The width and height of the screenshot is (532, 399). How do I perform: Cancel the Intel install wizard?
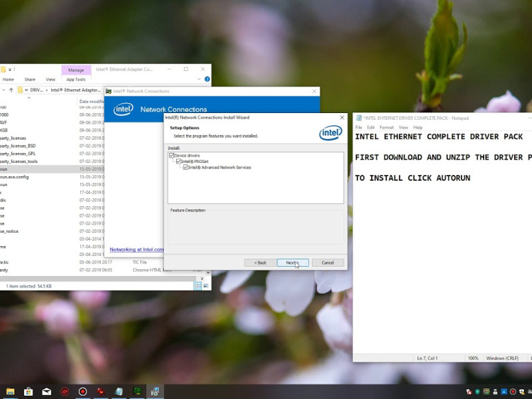328,263
